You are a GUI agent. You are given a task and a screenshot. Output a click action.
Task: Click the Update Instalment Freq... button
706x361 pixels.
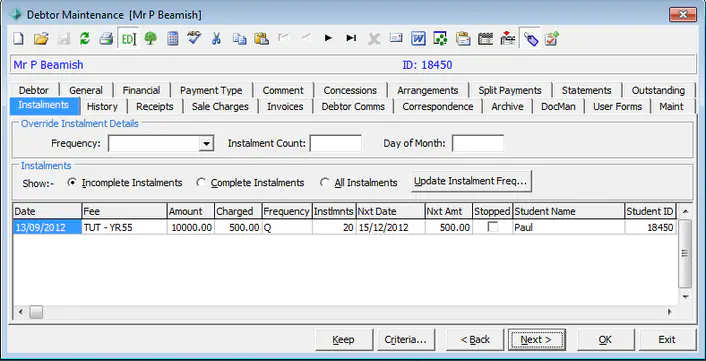(471, 181)
